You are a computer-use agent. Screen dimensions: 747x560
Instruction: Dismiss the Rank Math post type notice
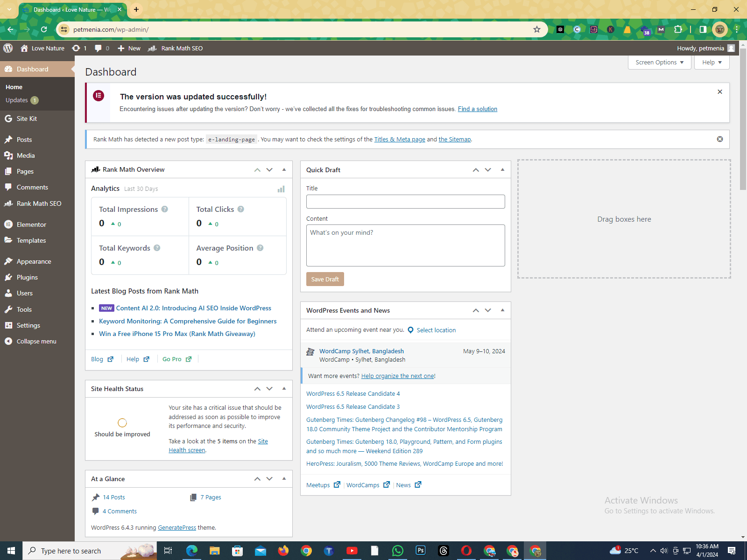click(719, 139)
